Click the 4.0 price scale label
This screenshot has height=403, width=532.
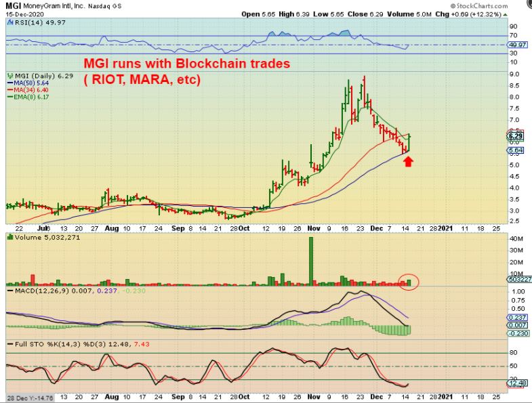coord(514,188)
